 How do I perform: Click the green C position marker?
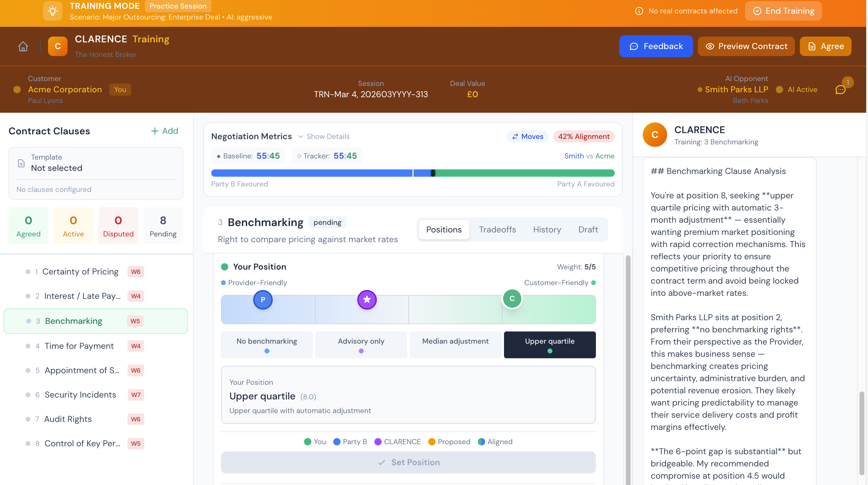(512, 299)
